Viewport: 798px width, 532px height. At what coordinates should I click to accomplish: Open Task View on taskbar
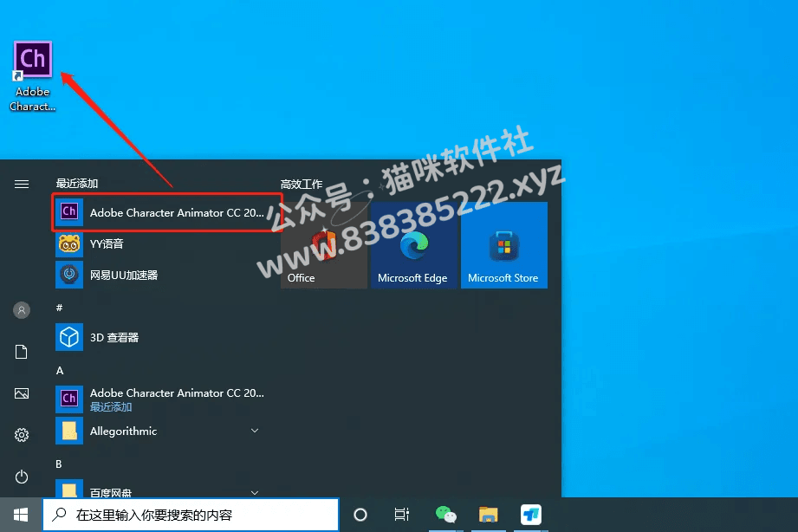(x=402, y=515)
